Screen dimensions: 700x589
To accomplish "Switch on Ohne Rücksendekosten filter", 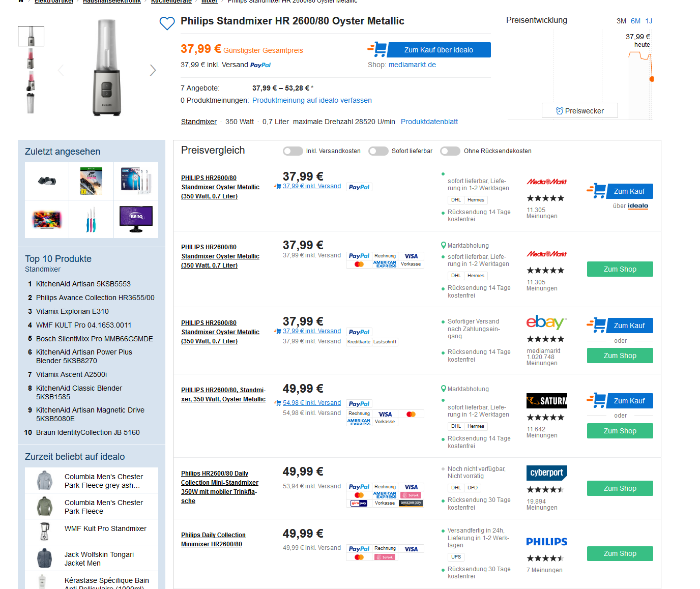I will pos(451,151).
